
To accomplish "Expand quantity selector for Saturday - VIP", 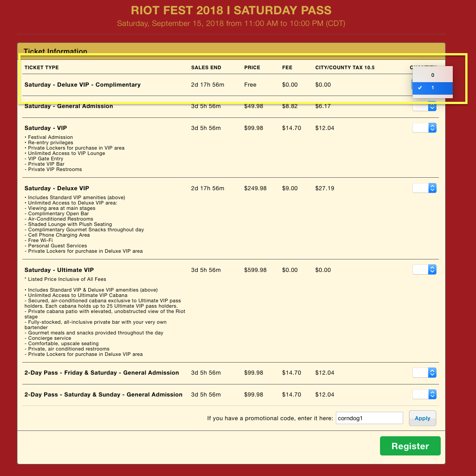I will (424, 128).
